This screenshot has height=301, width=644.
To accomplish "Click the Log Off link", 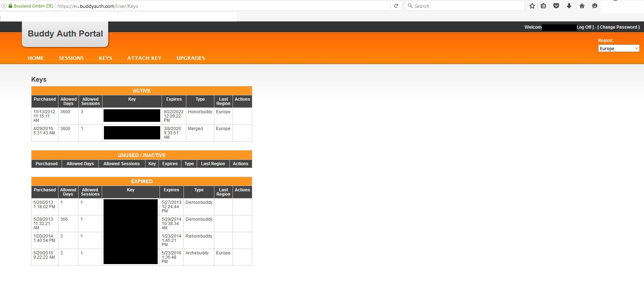I will point(584,27).
